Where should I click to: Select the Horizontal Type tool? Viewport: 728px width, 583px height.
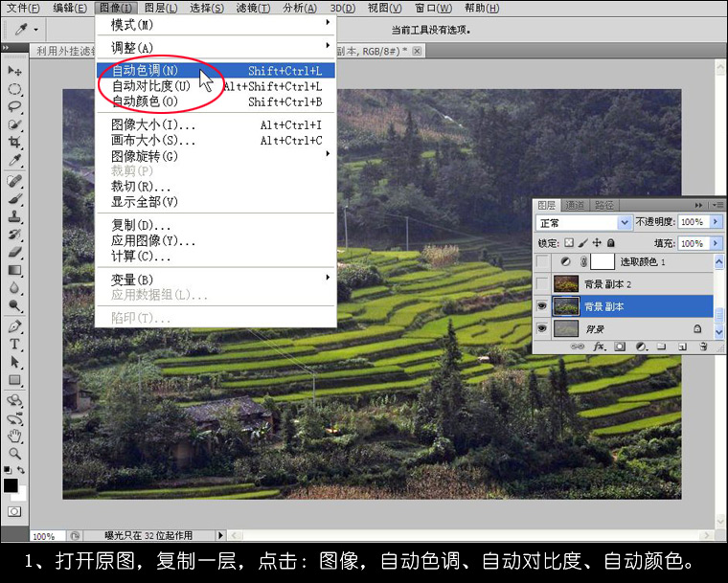[x=14, y=344]
